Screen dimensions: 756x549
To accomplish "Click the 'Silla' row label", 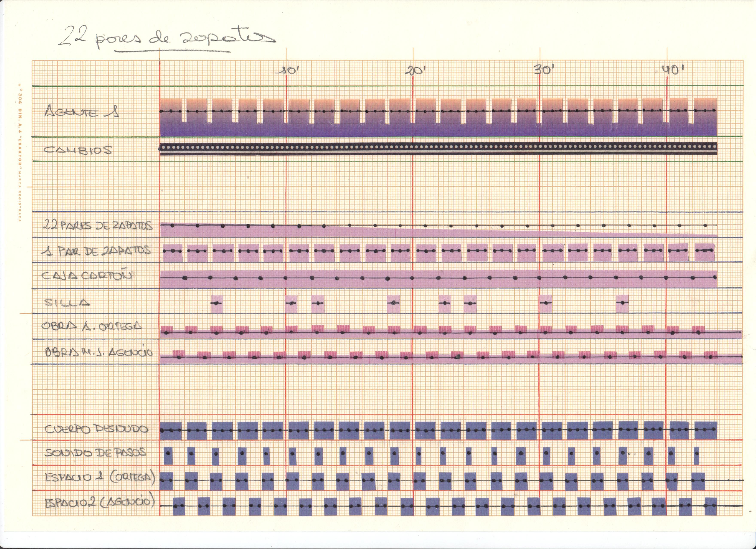I will click(67, 303).
